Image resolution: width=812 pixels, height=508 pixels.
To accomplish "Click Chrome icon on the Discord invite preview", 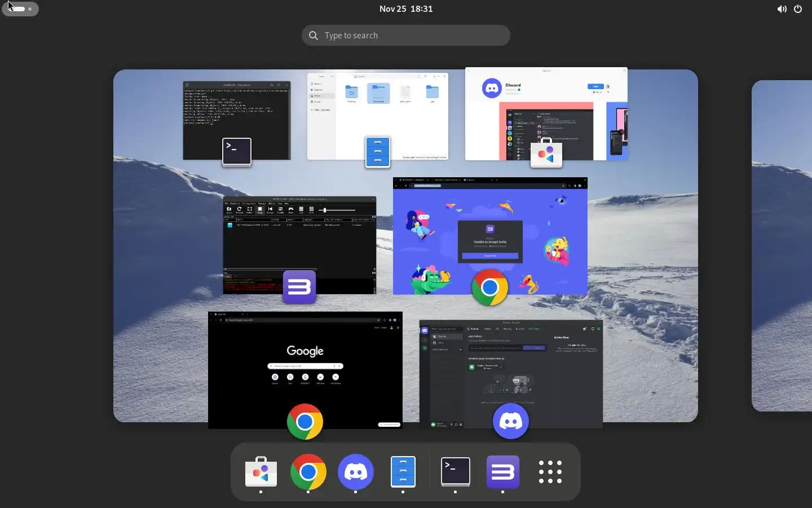I will click(490, 287).
